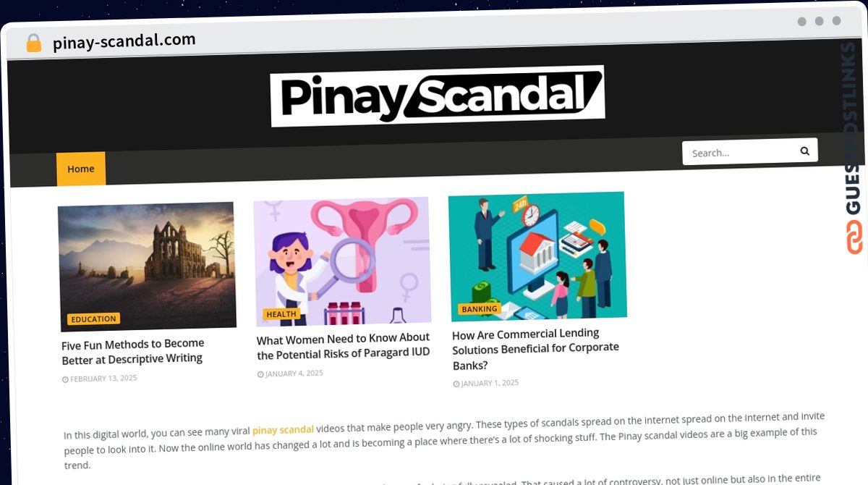Click the clock icon beside January 4, 2025
Screen dimensions: 868x485
click(260, 374)
